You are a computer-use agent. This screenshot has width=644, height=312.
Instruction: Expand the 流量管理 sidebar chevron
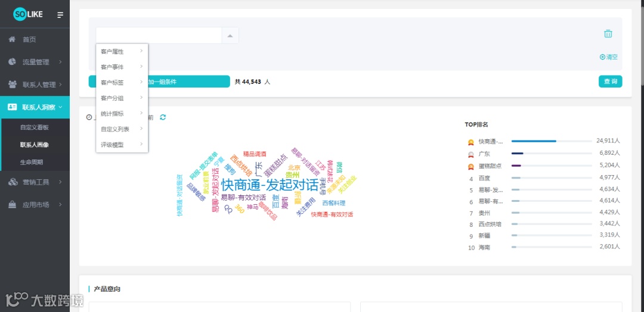pyautogui.click(x=60, y=62)
